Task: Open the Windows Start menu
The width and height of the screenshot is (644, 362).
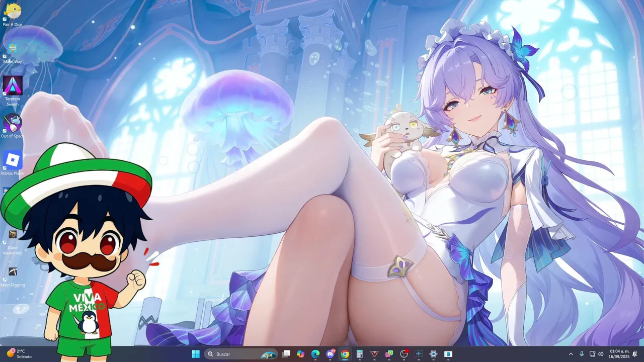Action: (196, 354)
